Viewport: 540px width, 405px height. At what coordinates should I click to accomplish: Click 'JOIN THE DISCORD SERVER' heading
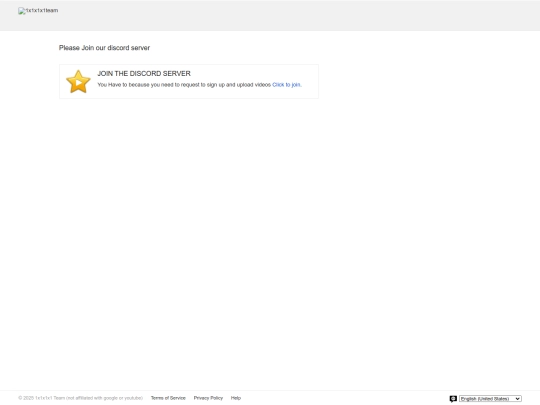144,73
